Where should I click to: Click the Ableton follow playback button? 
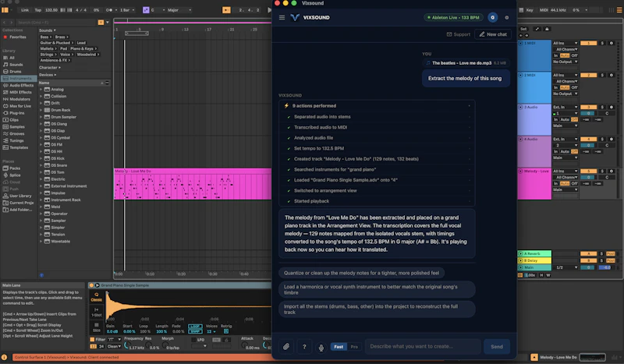tap(226, 10)
